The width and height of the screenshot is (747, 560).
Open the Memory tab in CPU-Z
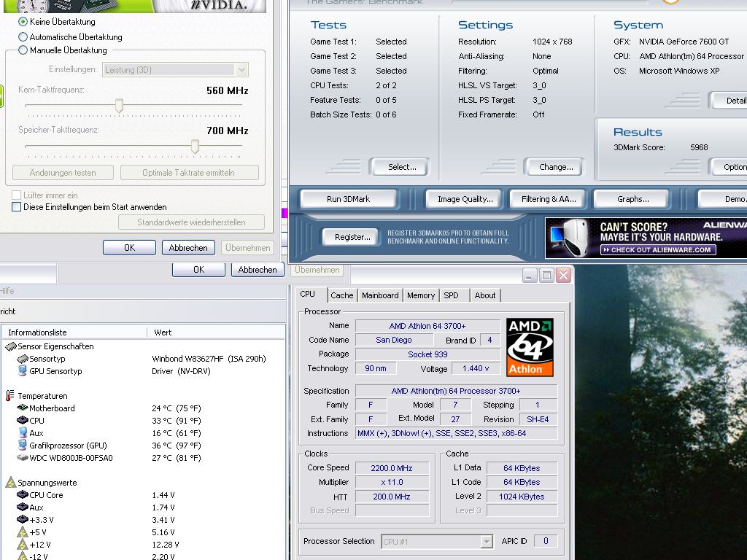pyautogui.click(x=421, y=295)
